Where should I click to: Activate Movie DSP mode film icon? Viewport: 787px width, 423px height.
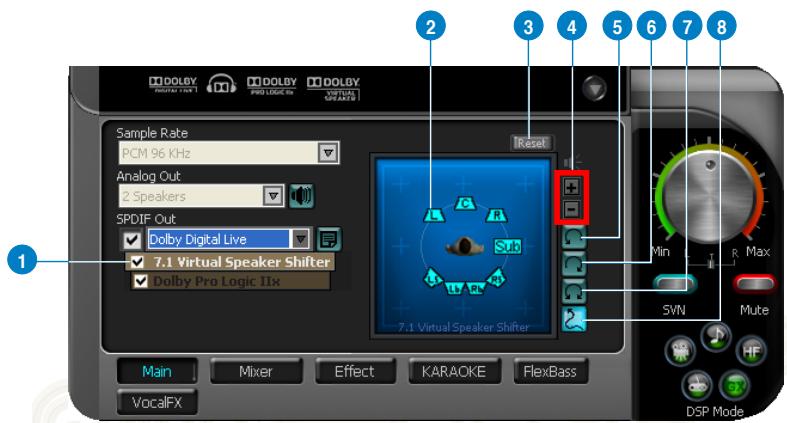[681, 350]
